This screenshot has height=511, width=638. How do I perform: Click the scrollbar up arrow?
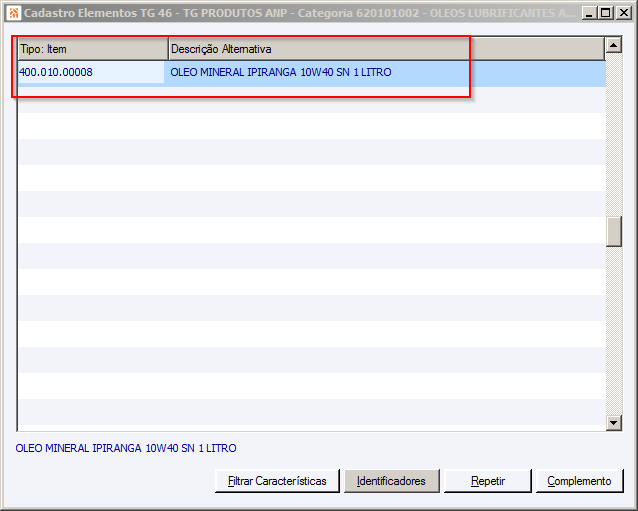coord(614,45)
